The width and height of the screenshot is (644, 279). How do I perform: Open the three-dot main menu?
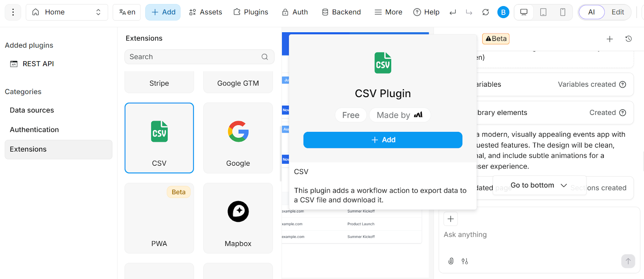click(x=13, y=12)
